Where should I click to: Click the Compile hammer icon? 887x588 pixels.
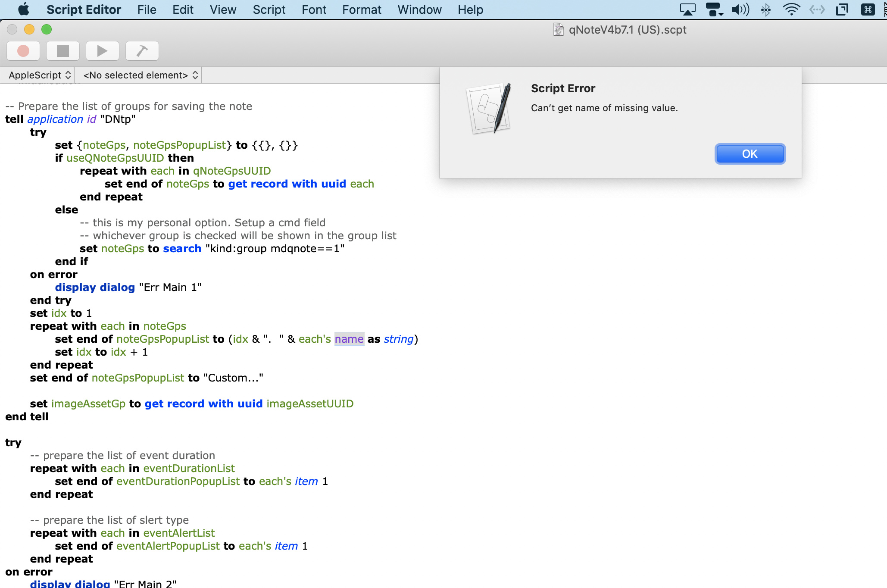tap(142, 51)
